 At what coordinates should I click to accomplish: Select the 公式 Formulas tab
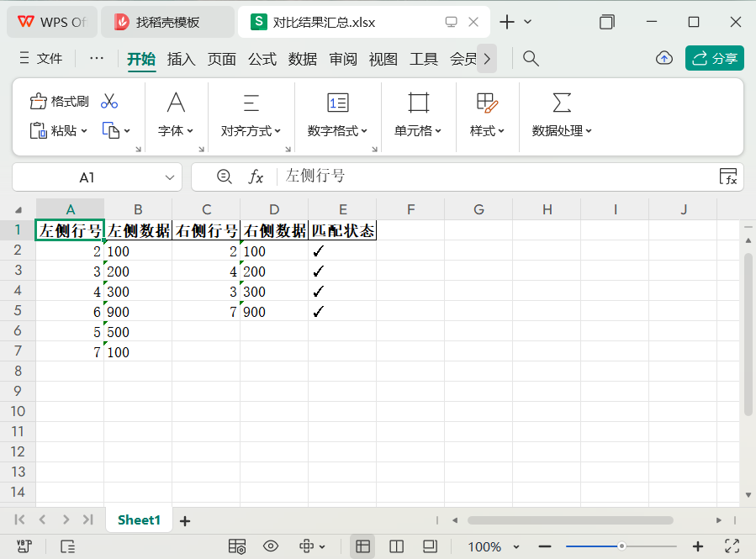262,59
